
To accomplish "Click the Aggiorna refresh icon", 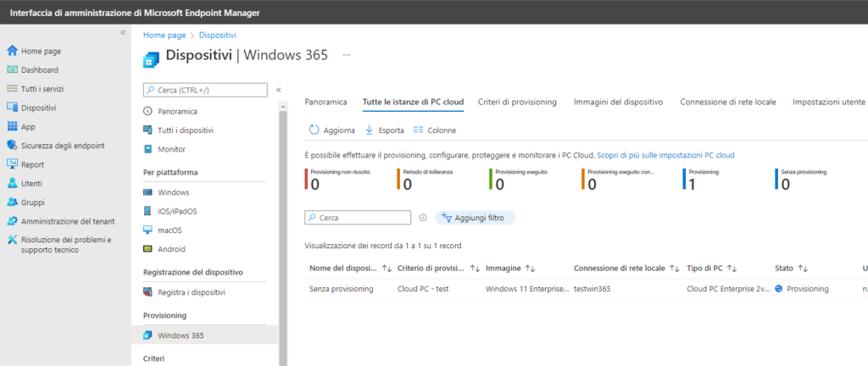I will [x=314, y=130].
